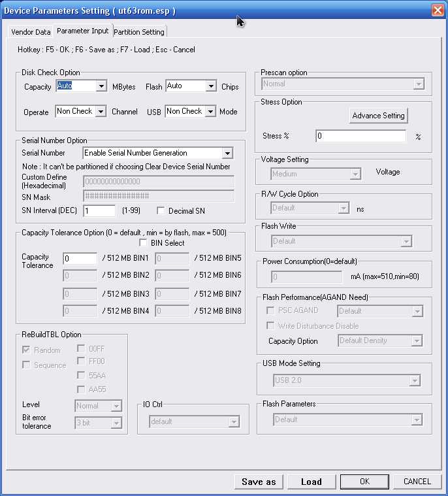Expand the USB Mode Setting dropdown
The image size is (448, 496).
[415, 380]
